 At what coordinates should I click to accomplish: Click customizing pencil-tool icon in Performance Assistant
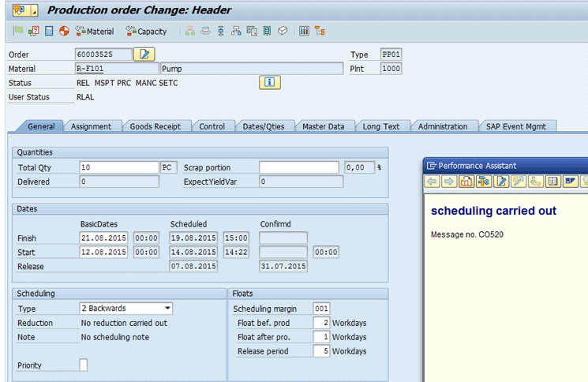click(x=519, y=182)
